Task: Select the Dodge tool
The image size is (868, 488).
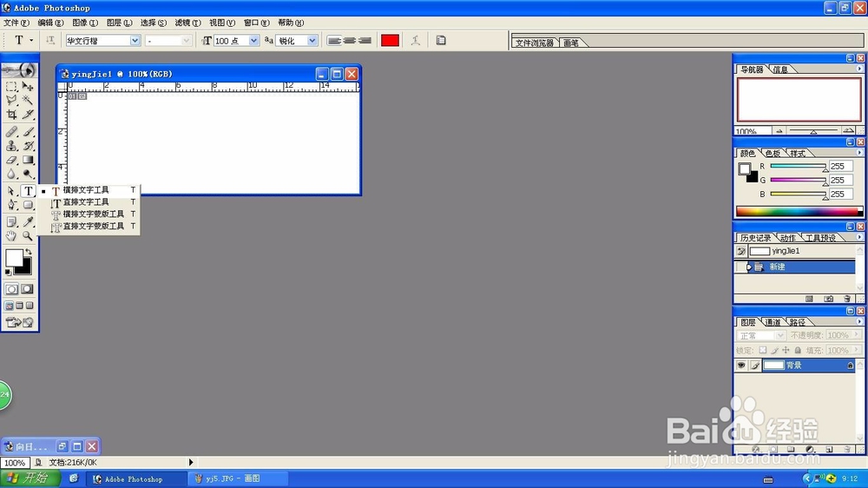Action: click(x=28, y=174)
